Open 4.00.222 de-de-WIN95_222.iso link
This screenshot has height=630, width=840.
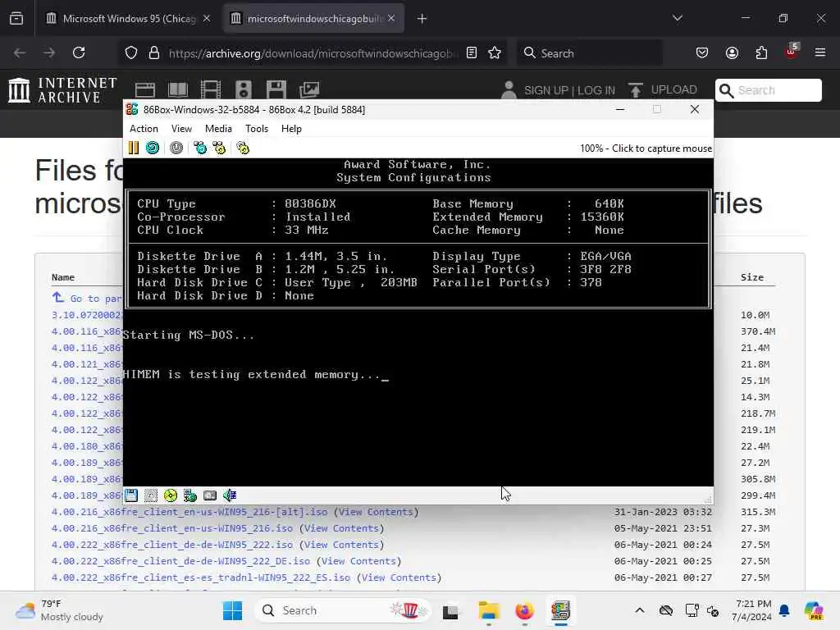tap(172, 545)
